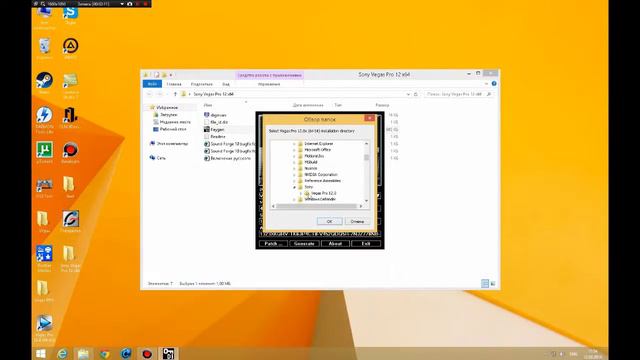Open the Home ribbon tab in Explorer
The image size is (640, 360).
click(174, 84)
